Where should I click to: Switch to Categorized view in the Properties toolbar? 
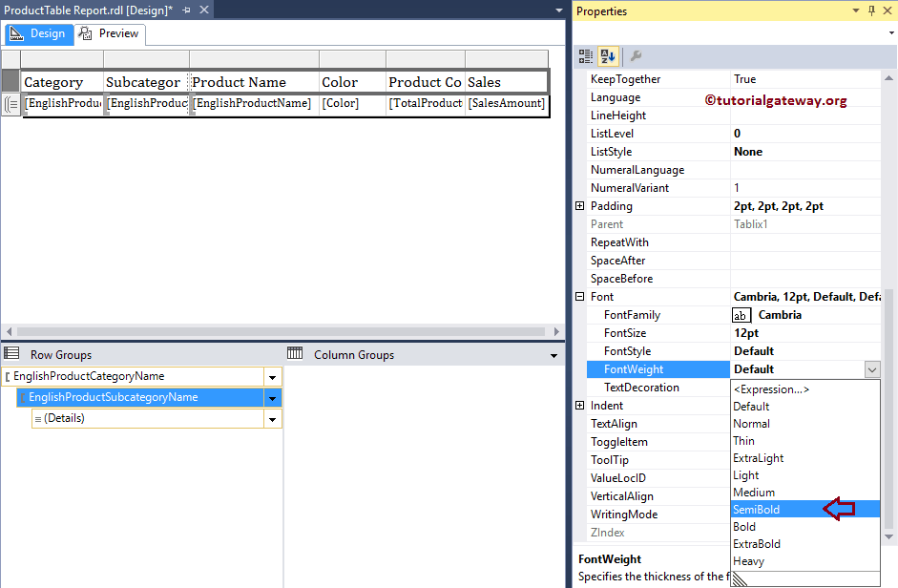click(x=584, y=56)
